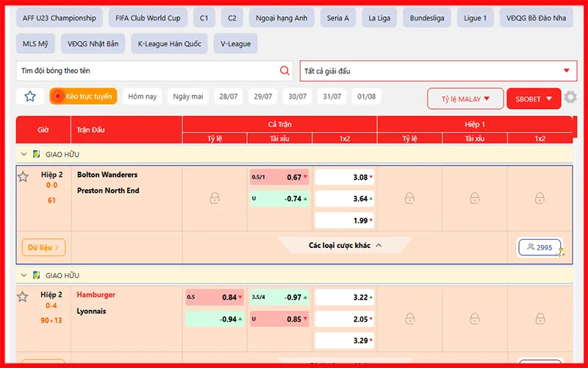Screen dimensions: 588x368
Task: Switch to the V-League tab
Action: [x=235, y=44]
